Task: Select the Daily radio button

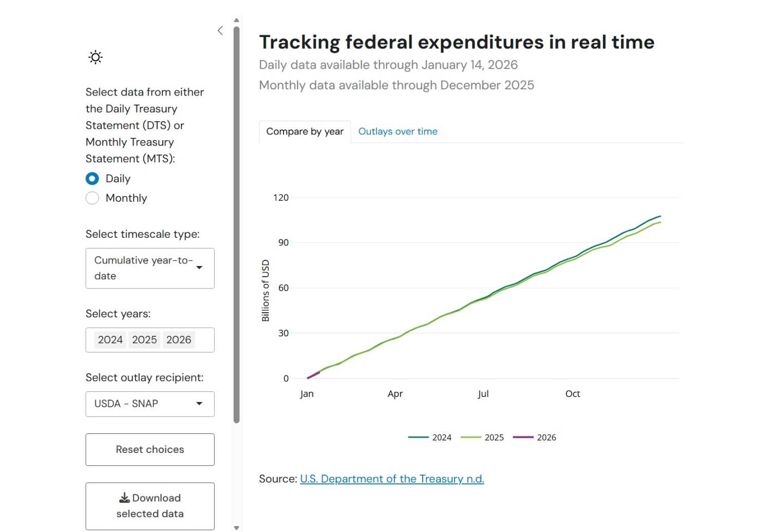Action: [92, 179]
